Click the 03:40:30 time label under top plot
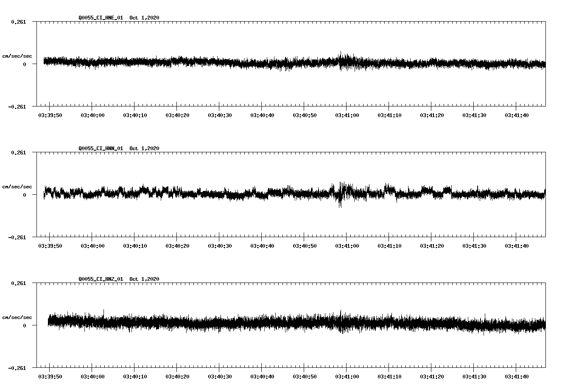 point(221,115)
